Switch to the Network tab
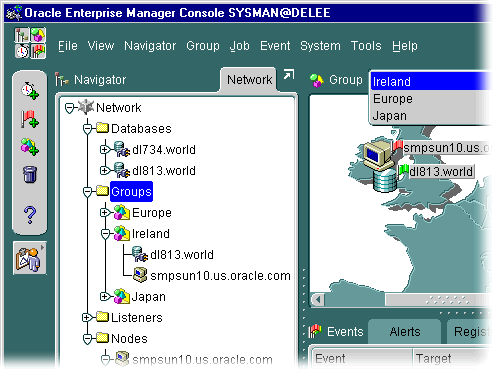This screenshot has height=375, width=498. point(249,80)
